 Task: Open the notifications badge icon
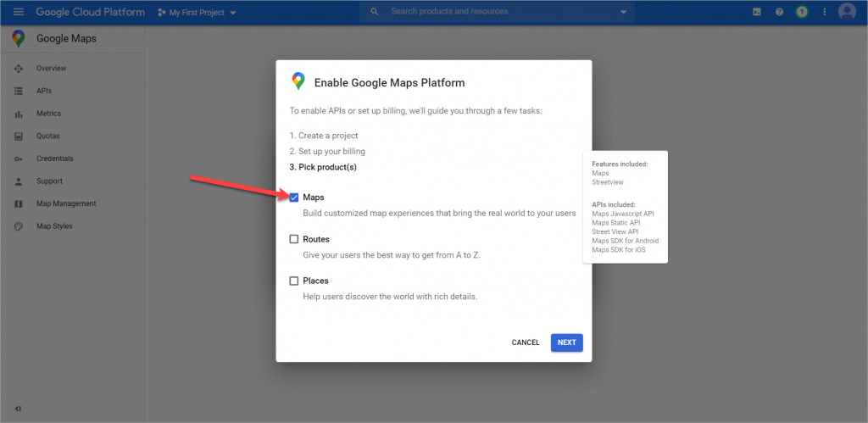[x=801, y=12]
